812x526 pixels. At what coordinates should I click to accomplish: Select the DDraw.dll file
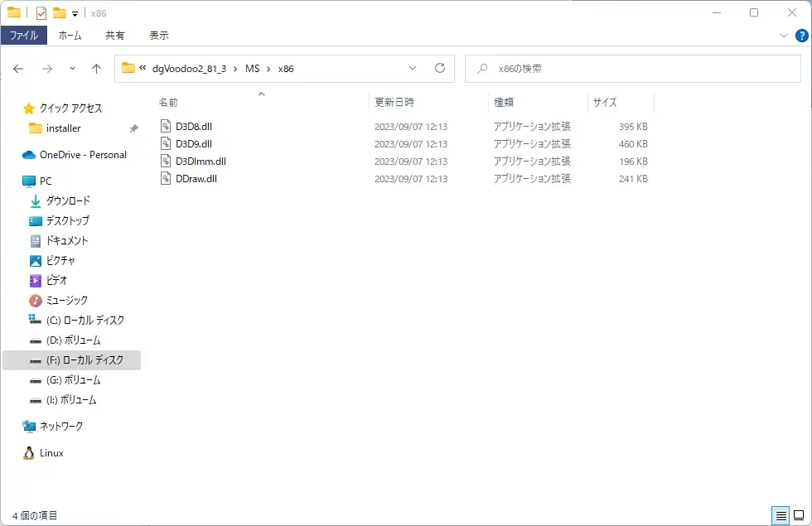(x=196, y=178)
